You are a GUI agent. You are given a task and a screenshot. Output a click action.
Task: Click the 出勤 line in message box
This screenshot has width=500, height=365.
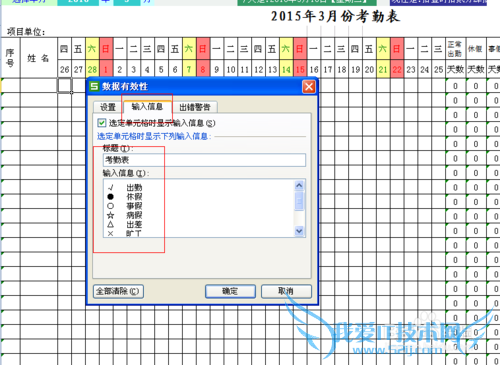[125, 188]
